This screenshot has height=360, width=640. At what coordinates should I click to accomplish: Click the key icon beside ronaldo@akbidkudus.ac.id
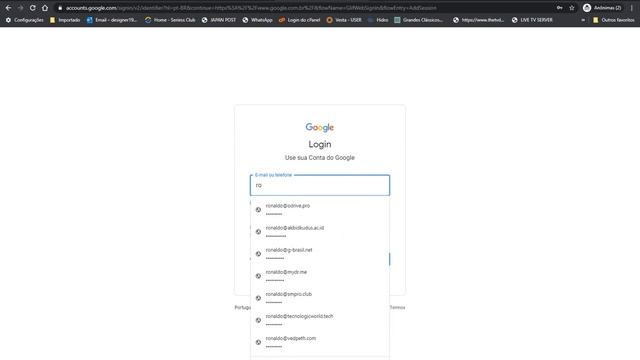pyautogui.click(x=258, y=231)
